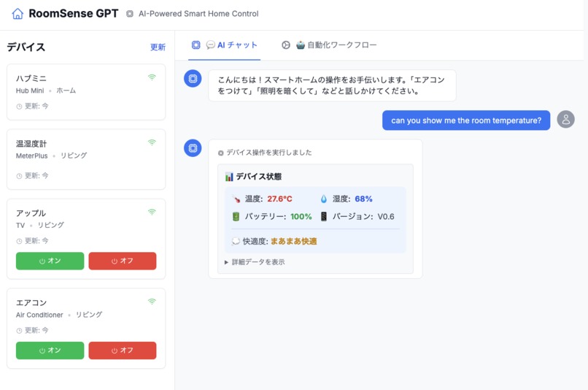This screenshot has width=588, height=390.
Task: Turn off エアコン with red オフ button
Action: click(x=123, y=351)
